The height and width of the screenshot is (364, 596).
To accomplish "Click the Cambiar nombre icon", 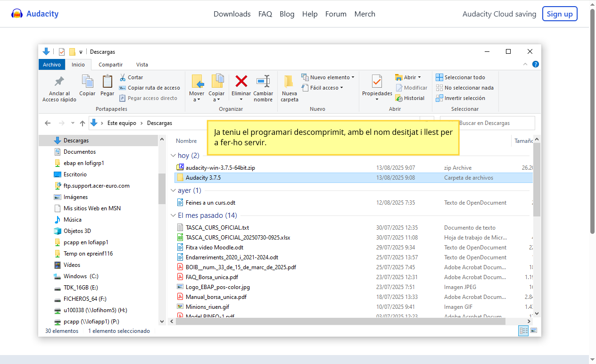I will [x=263, y=81].
